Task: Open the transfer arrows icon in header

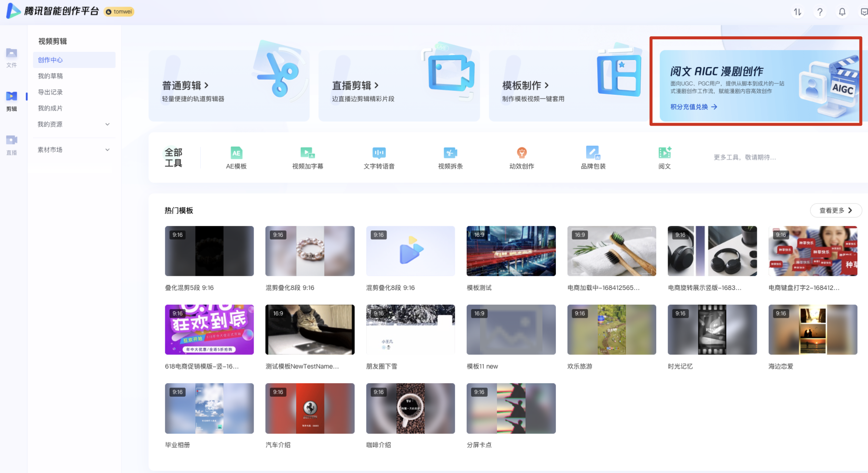Action: (x=797, y=12)
